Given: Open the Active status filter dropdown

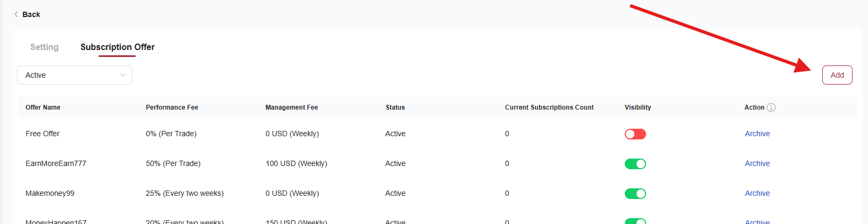Looking at the screenshot, I should pyautogui.click(x=75, y=75).
